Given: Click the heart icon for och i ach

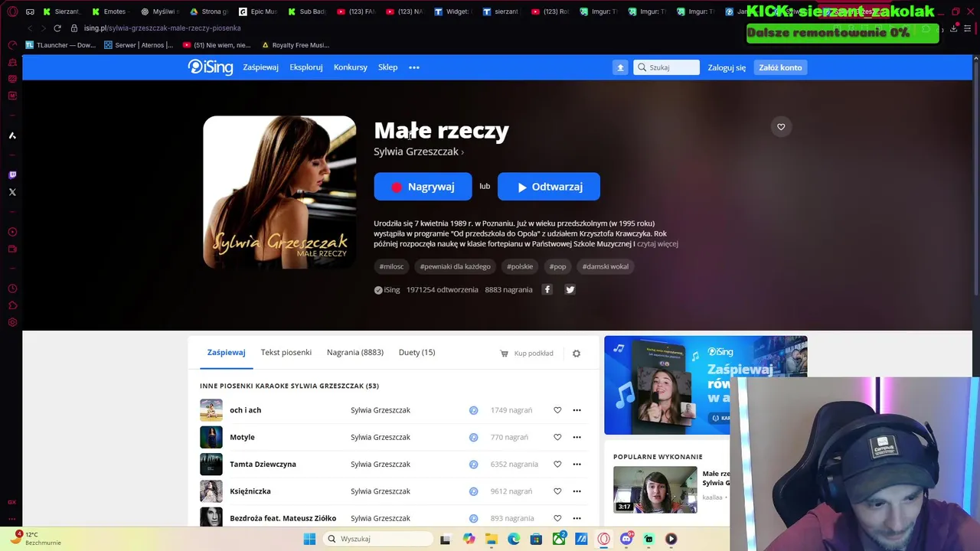Looking at the screenshot, I should (x=557, y=410).
